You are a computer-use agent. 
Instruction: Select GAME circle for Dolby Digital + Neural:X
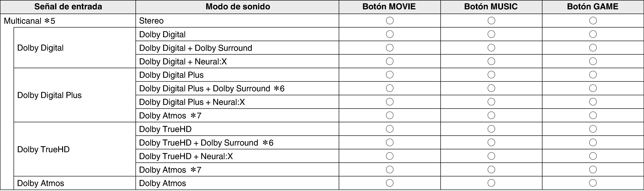coord(593,61)
